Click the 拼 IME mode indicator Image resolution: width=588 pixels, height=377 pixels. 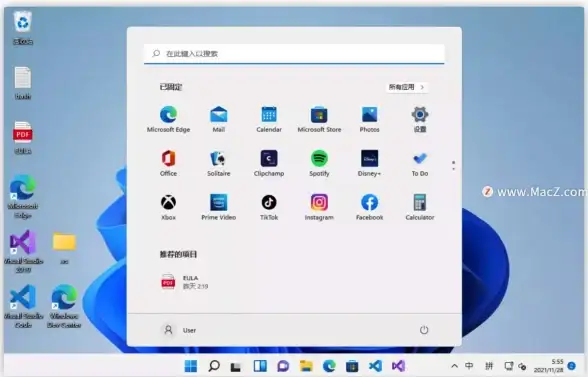pyautogui.click(x=489, y=366)
